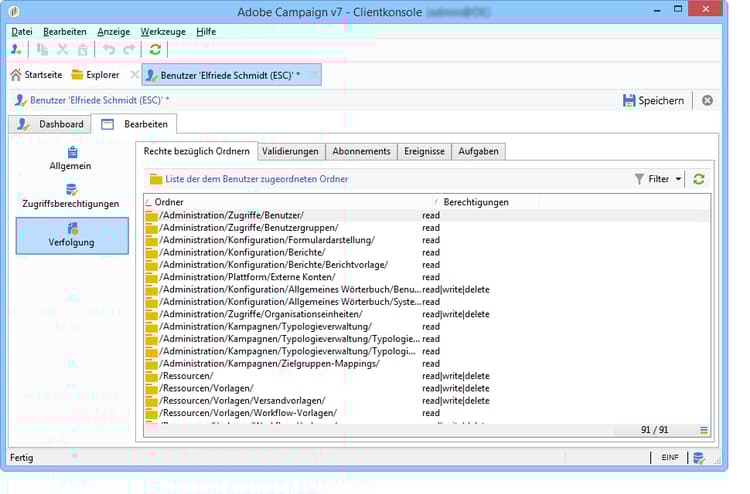
Task: Select row /Administration/Konfiguration/Berichte/
Action: pyautogui.click(x=426, y=253)
